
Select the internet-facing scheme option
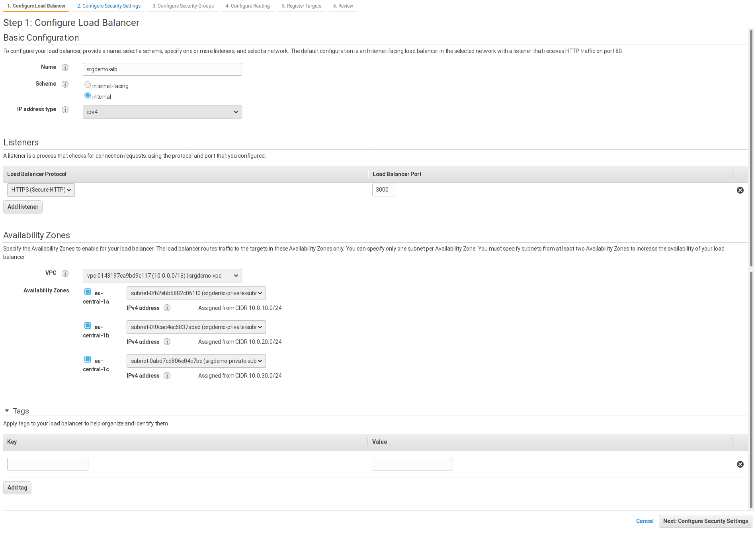click(x=88, y=85)
